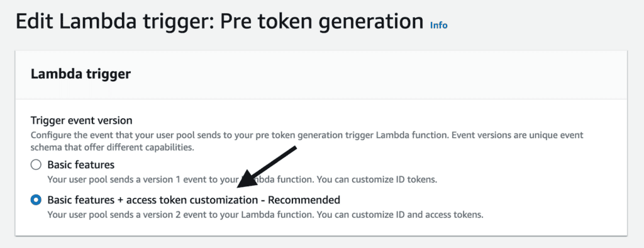The image size is (644, 248).
Task: Click the 'Configure the event' helper description
Action: (307, 142)
